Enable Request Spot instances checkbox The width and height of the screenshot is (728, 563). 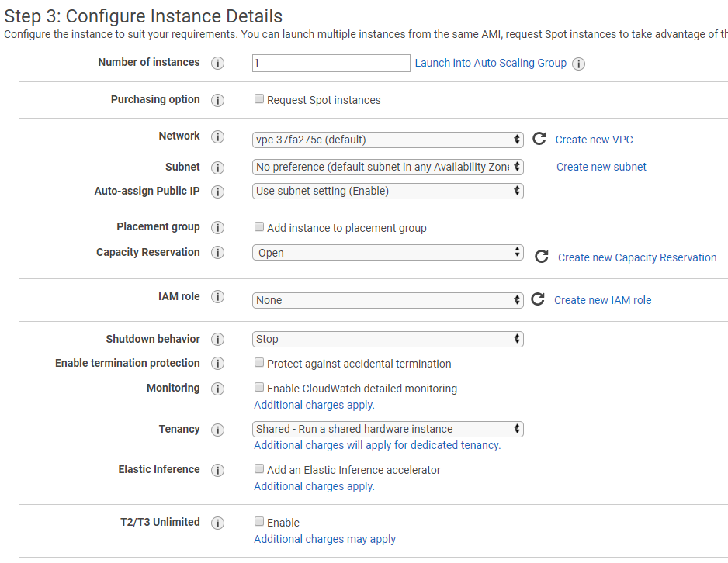pyautogui.click(x=259, y=99)
